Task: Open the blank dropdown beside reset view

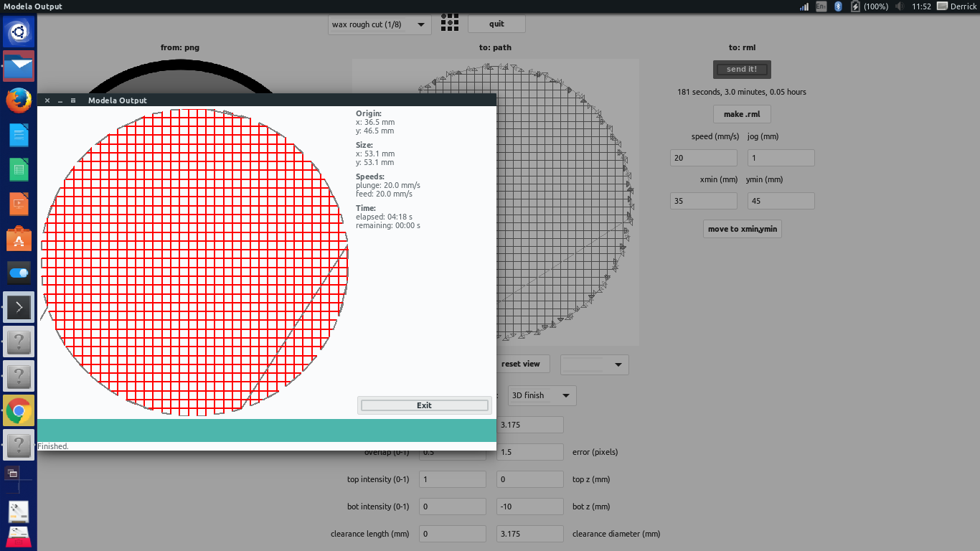Action: [594, 364]
